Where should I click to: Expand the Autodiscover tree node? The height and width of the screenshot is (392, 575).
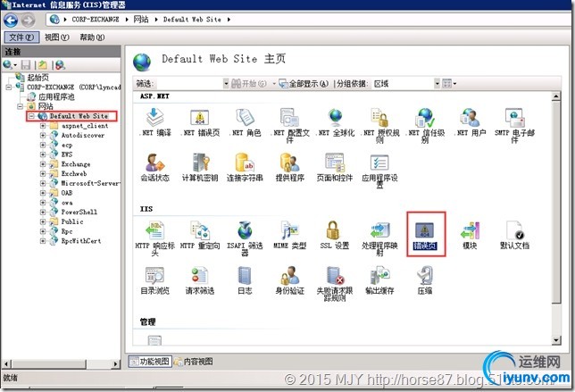click(43, 136)
